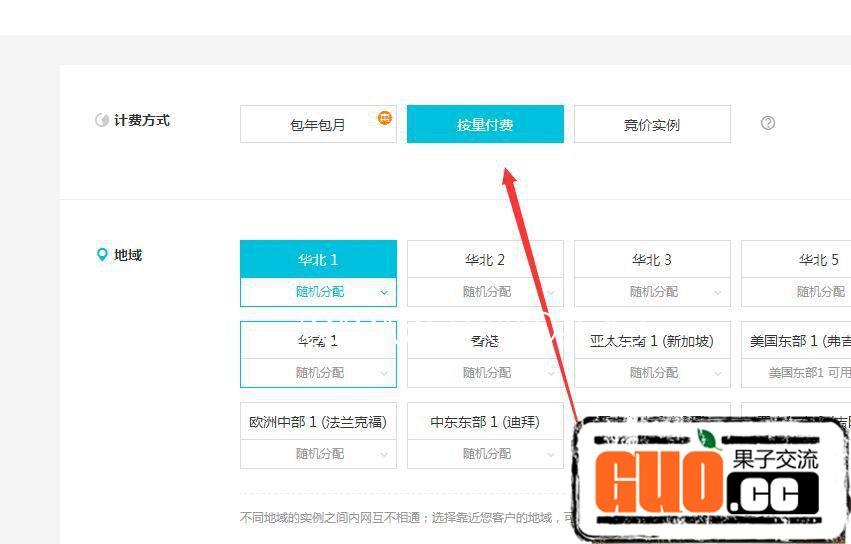Expand 随机分配 dropdown under 华北 1

tap(318, 292)
